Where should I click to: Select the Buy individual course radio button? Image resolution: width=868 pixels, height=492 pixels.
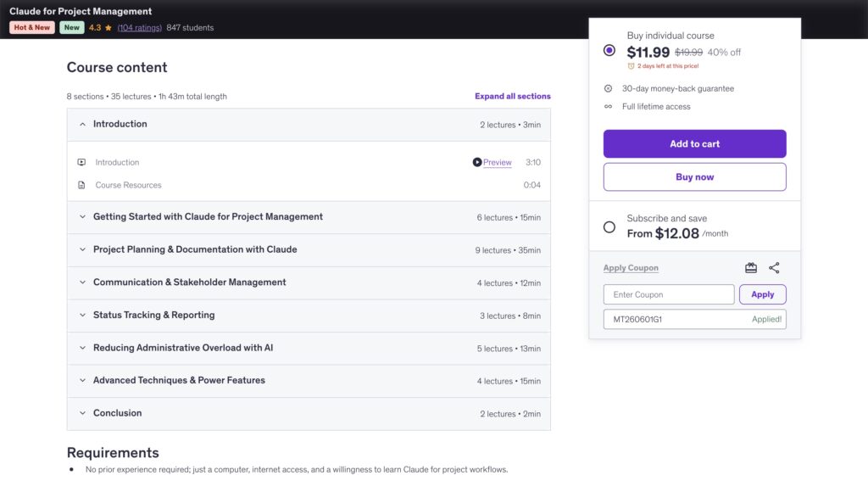point(609,50)
